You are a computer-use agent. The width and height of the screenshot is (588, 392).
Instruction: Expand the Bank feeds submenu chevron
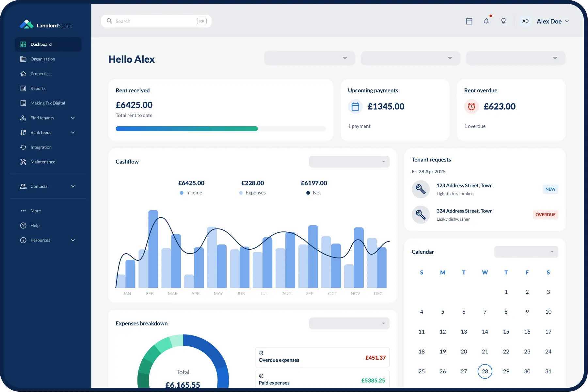point(73,133)
